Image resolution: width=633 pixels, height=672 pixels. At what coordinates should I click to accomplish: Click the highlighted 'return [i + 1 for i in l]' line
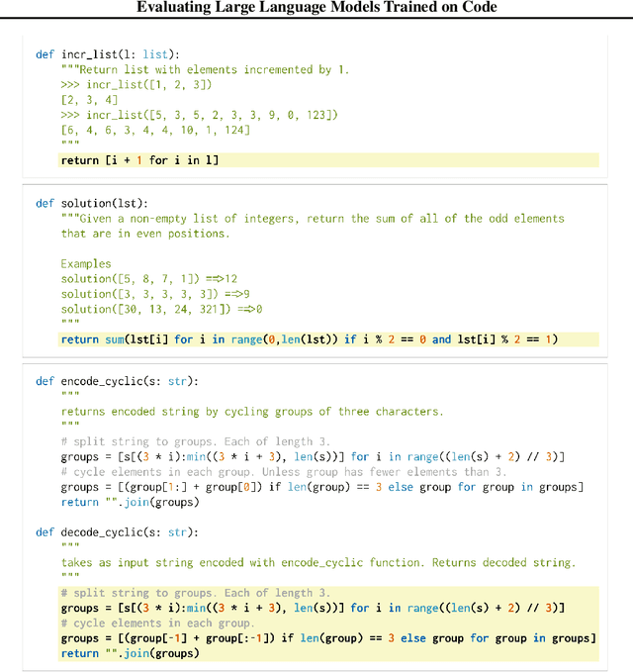[139, 160]
